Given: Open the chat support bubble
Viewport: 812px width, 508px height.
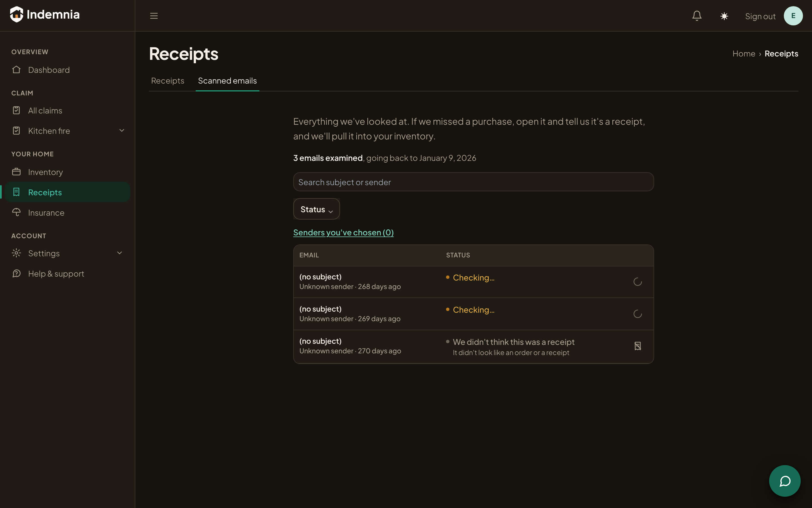Looking at the screenshot, I should pos(784,481).
